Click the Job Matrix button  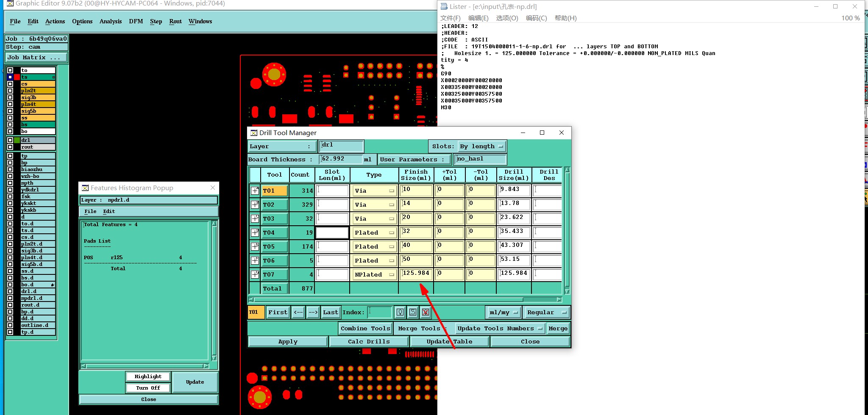(x=36, y=58)
